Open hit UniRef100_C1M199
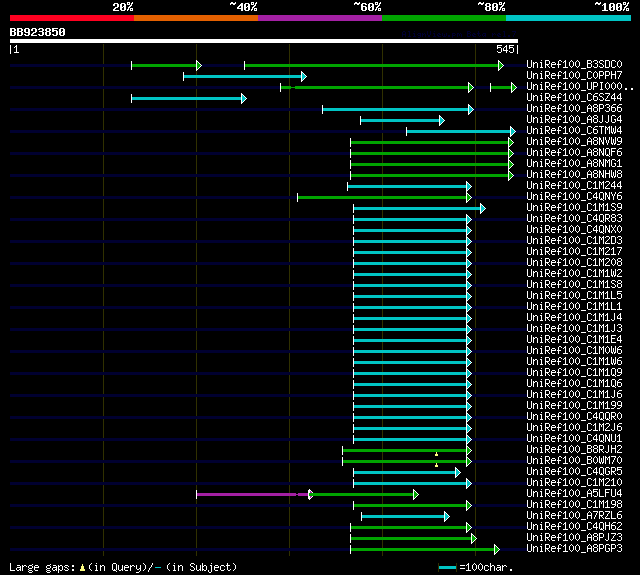 pyautogui.click(x=574, y=406)
